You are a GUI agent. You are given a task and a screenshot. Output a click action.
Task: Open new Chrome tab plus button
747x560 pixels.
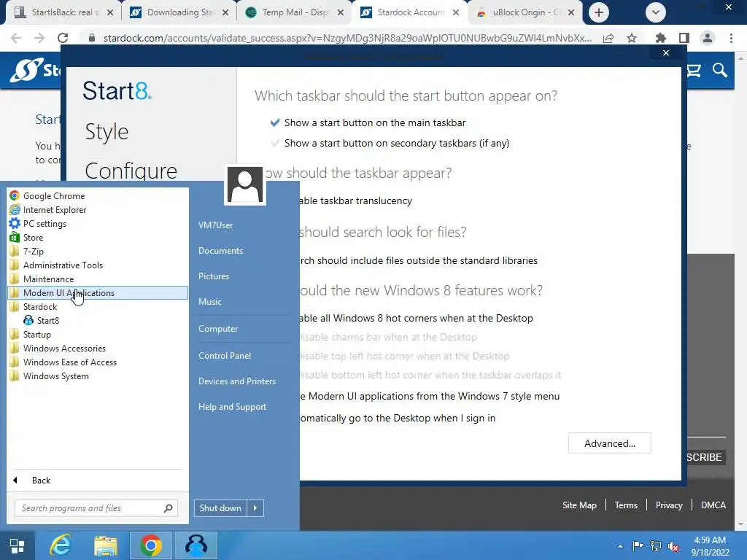pyautogui.click(x=599, y=12)
